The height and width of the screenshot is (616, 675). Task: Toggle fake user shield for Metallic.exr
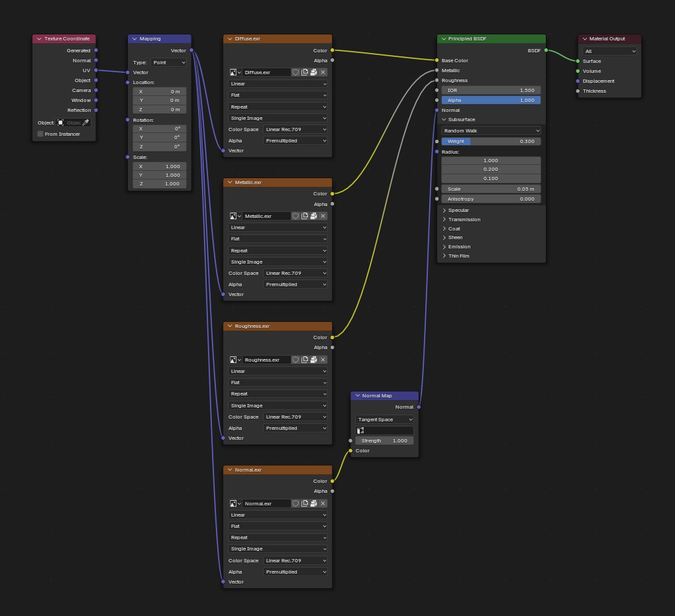click(295, 216)
